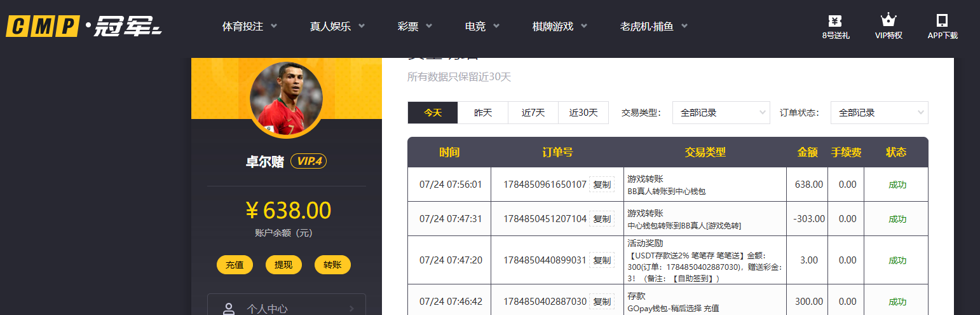Image resolution: width=980 pixels, height=315 pixels.
Task: Select the 今天 date filter
Action: click(433, 113)
